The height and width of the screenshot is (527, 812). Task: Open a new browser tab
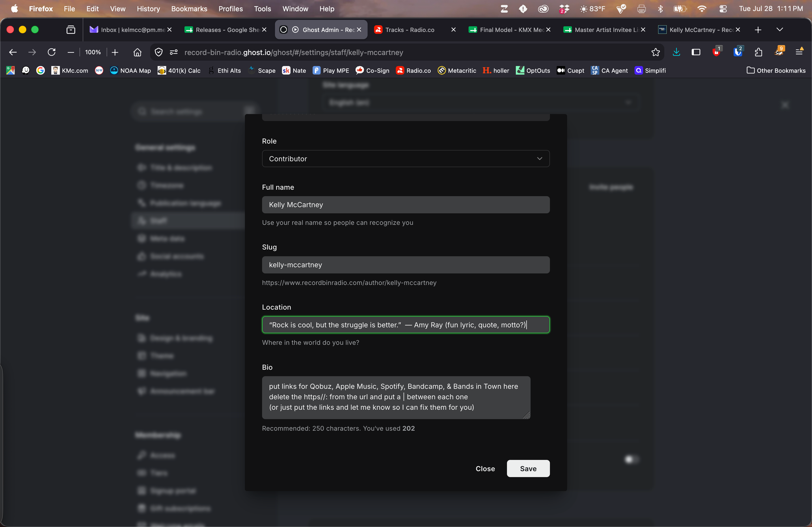pyautogui.click(x=758, y=30)
